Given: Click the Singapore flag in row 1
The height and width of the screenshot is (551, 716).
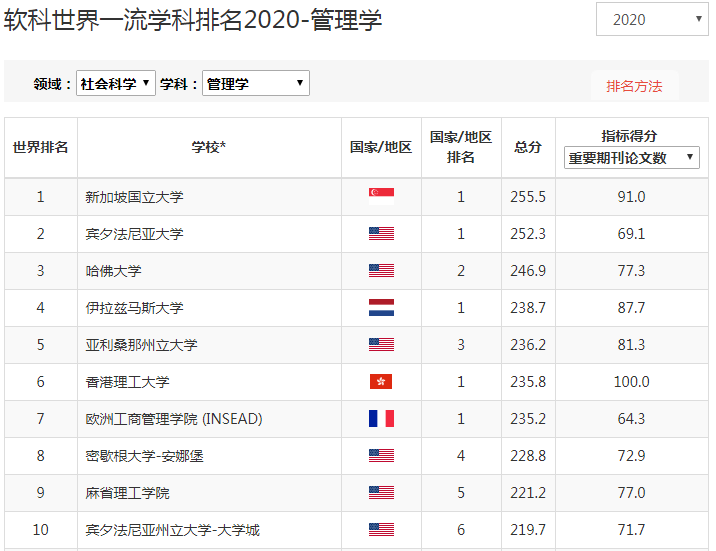Looking at the screenshot, I should click(381, 196).
